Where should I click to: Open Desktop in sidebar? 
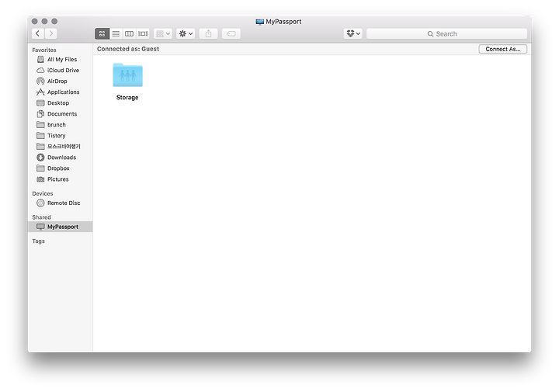coord(60,103)
